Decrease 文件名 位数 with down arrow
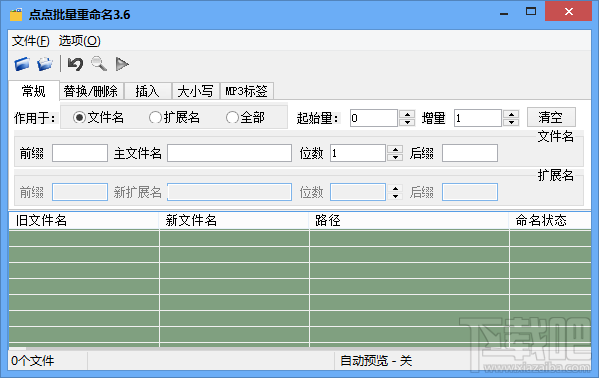This screenshot has height=378, width=599. pos(395,157)
